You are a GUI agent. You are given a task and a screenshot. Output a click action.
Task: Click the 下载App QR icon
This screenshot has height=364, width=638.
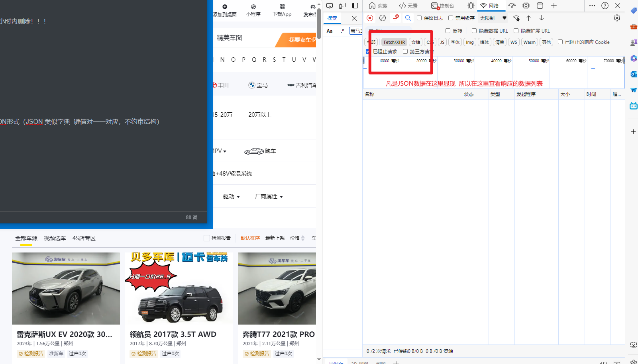(282, 7)
